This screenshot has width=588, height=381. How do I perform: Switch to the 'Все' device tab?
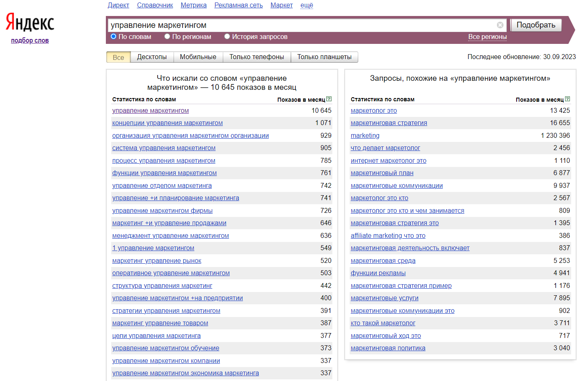pyautogui.click(x=118, y=57)
